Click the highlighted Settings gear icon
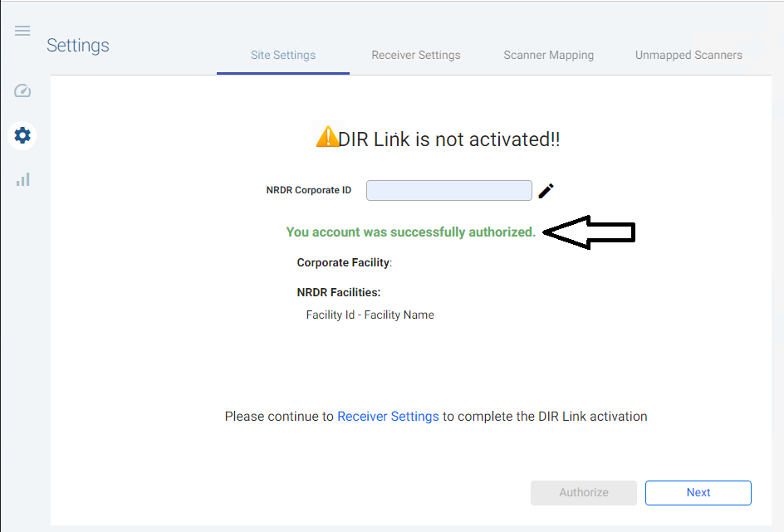The image size is (784, 532). (x=22, y=135)
